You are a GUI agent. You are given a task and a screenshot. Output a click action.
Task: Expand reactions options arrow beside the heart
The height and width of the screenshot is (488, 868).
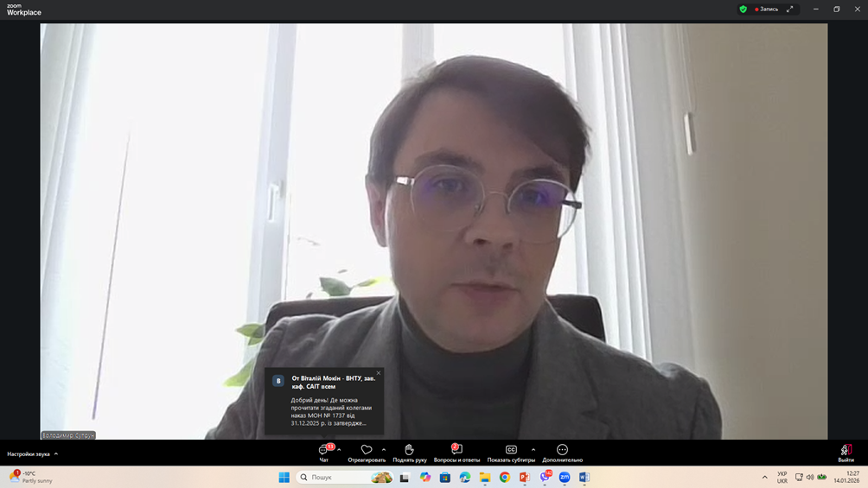click(384, 449)
